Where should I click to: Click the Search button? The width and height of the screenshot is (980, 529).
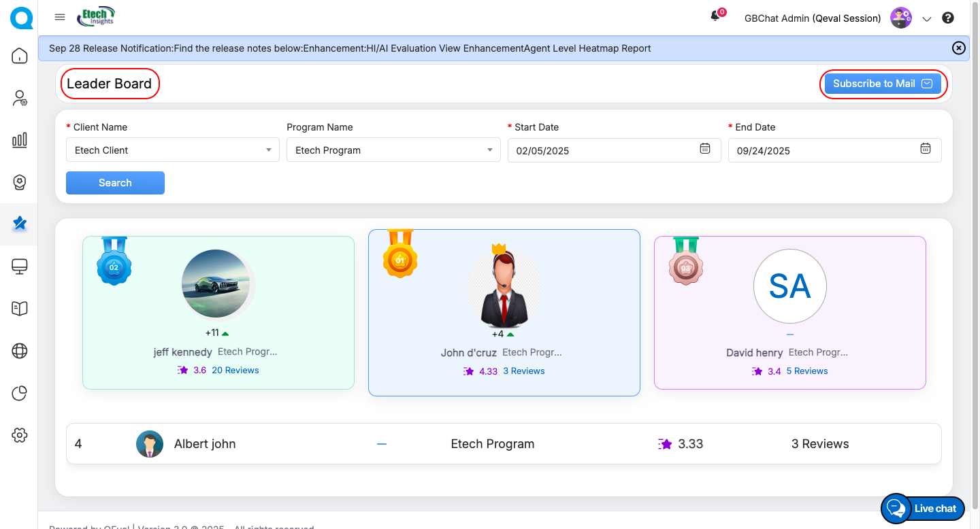[x=115, y=183]
